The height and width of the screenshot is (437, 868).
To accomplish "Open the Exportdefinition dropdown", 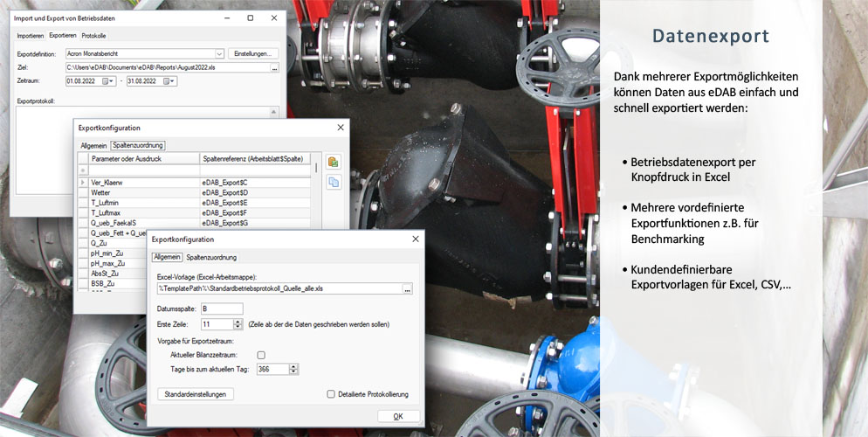I will click(x=218, y=53).
